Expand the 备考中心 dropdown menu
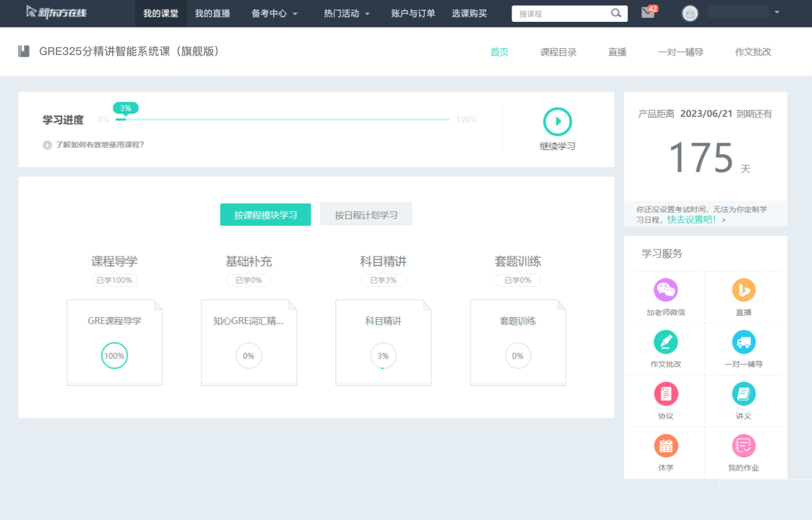 (275, 13)
